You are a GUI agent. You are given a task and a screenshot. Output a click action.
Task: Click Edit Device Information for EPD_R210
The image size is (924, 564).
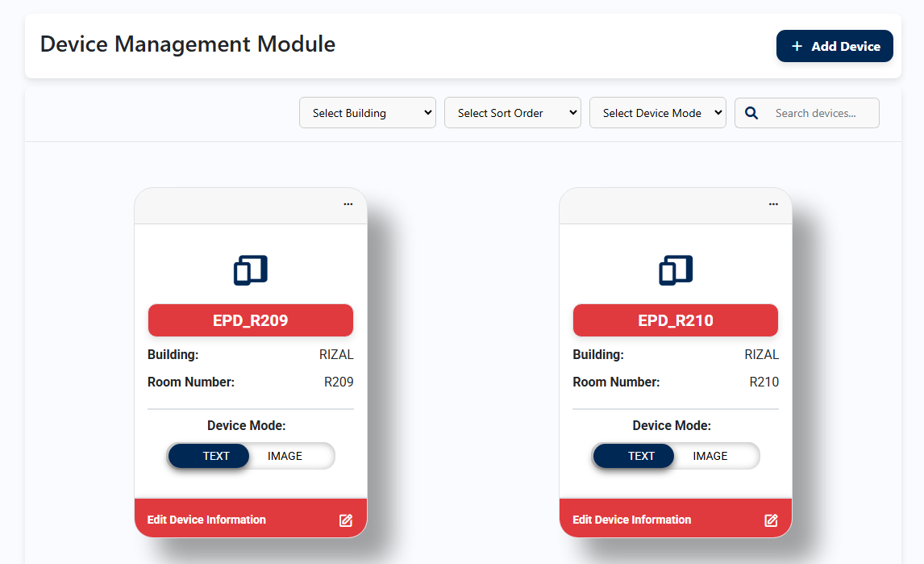coord(631,520)
